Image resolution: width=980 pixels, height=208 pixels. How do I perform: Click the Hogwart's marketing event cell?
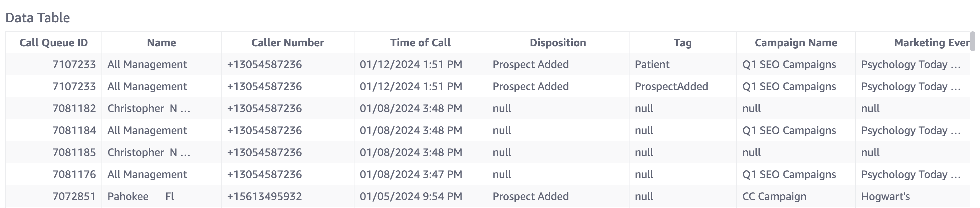coord(885,197)
